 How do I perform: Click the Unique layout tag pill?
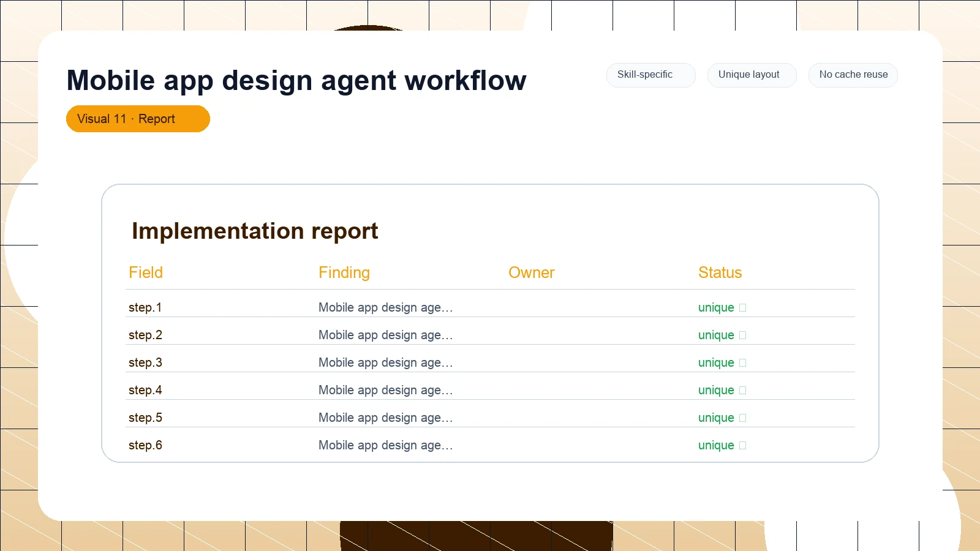point(752,75)
